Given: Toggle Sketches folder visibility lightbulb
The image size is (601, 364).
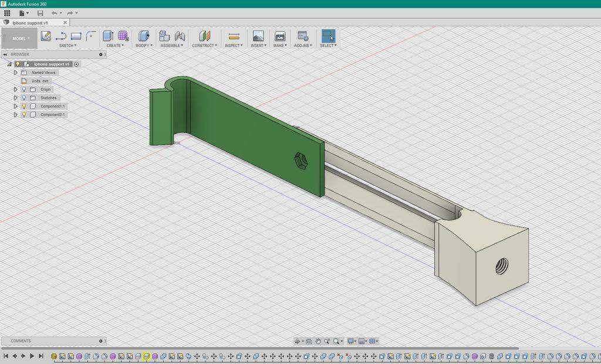Looking at the screenshot, I should point(23,98).
